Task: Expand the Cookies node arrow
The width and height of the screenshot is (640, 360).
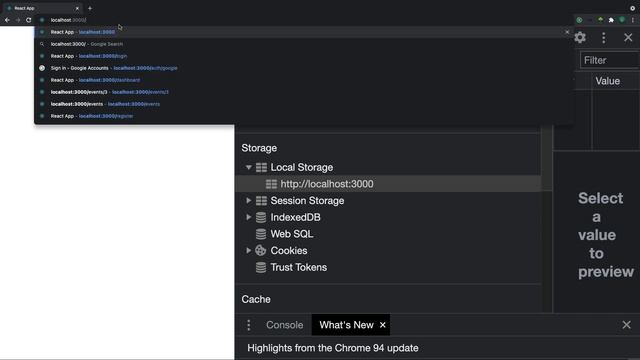Action: click(249, 250)
